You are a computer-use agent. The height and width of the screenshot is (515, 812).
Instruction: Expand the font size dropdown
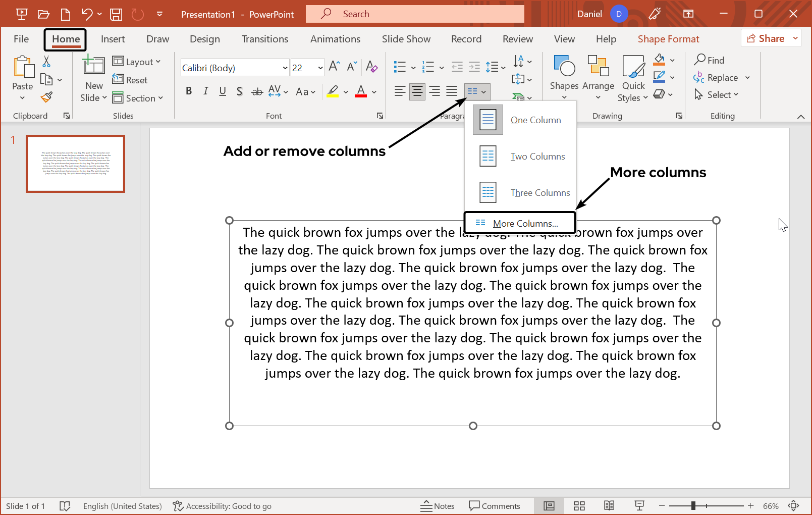pyautogui.click(x=320, y=68)
